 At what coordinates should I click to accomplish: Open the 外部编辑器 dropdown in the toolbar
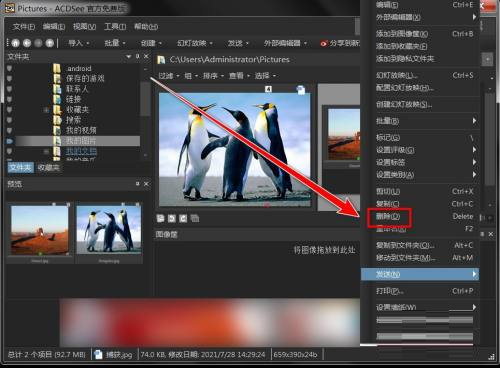click(285, 43)
